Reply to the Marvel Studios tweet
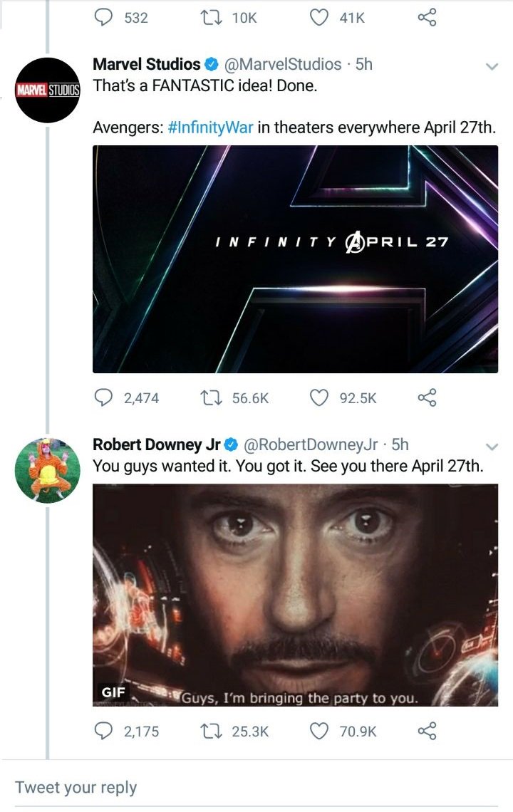This screenshot has width=513, height=812. point(103,397)
